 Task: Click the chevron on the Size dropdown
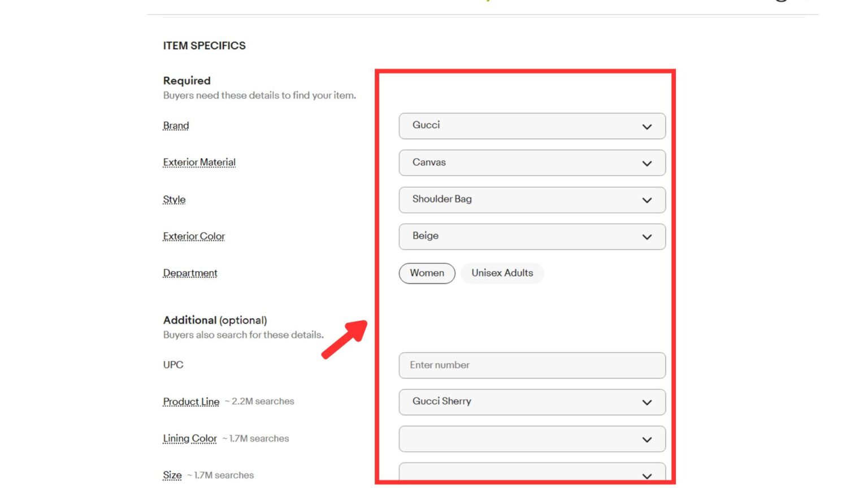pyautogui.click(x=646, y=476)
